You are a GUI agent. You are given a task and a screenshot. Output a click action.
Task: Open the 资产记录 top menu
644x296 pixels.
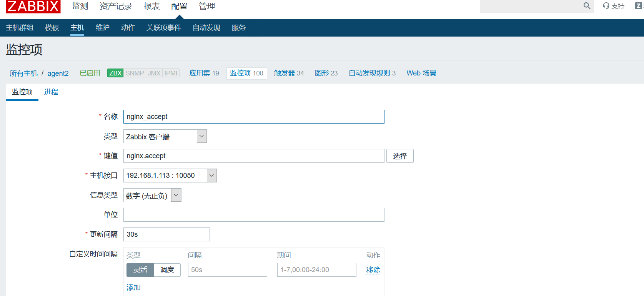coord(116,6)
